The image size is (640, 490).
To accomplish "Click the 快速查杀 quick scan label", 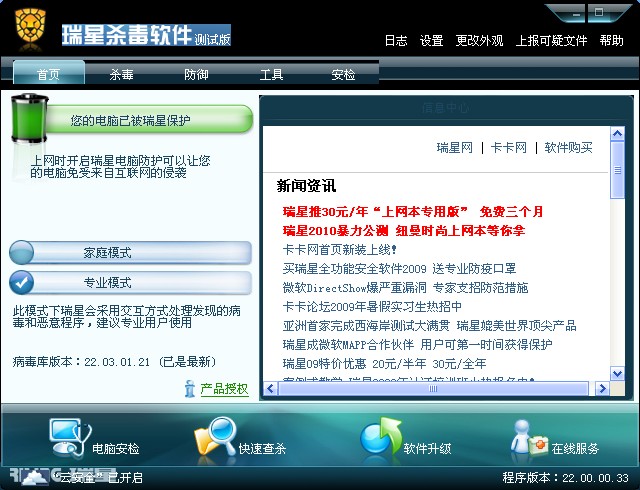I will (262, 449).
